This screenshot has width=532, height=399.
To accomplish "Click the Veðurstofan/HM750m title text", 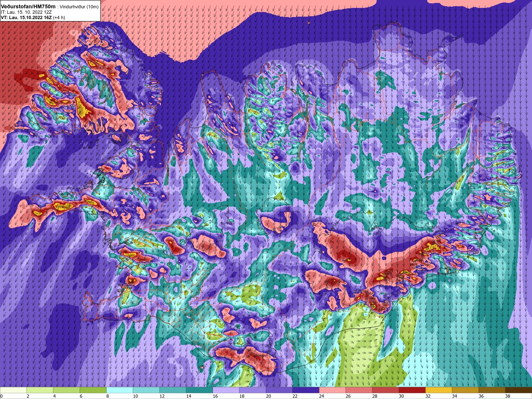I will coord(28,6).
